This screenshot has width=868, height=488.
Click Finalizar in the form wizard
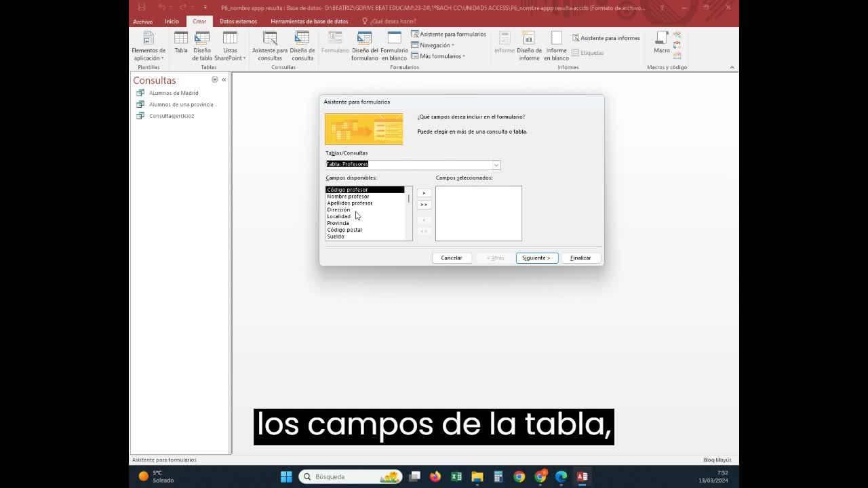tap(580, 258)
